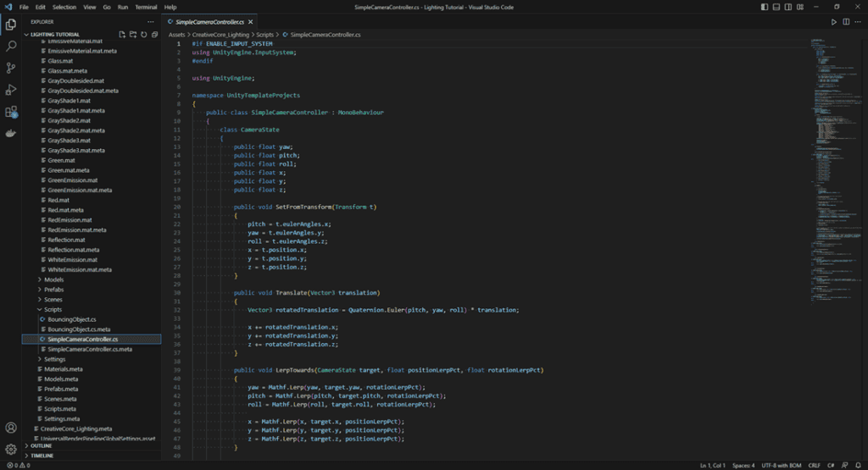Change encoding UTF-8 with BOM
Image resolution: width=868 pixels, height=470 pixels.
tap(781, 466)
